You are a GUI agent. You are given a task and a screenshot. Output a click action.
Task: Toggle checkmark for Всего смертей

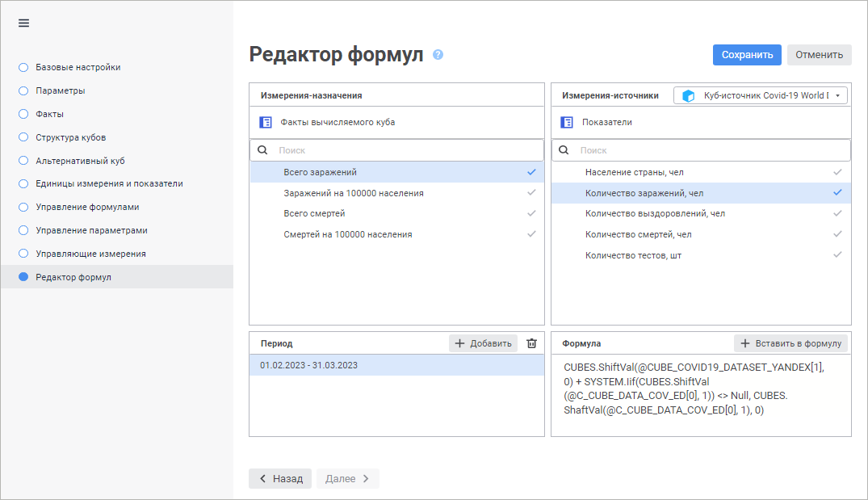point(530,213)
